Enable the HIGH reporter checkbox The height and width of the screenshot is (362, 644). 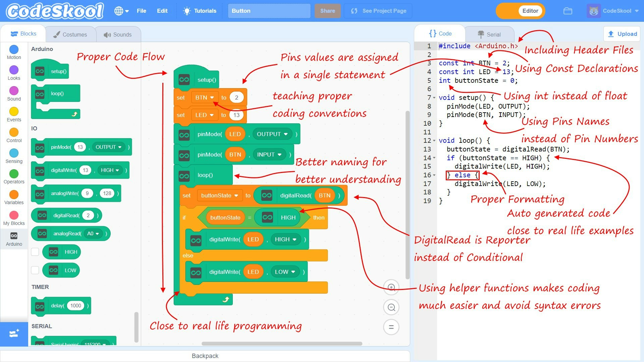[x=35, y=252]
